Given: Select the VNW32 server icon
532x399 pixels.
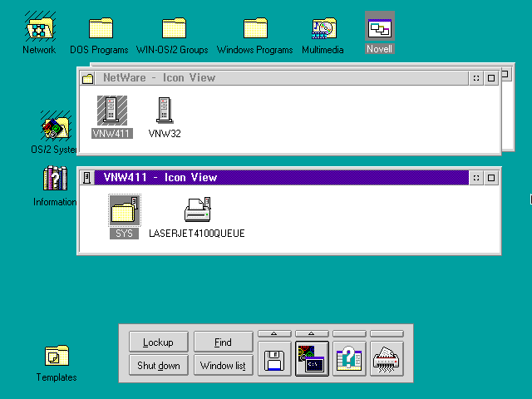Looking at the screenshot, I should (x=165, y=111).
